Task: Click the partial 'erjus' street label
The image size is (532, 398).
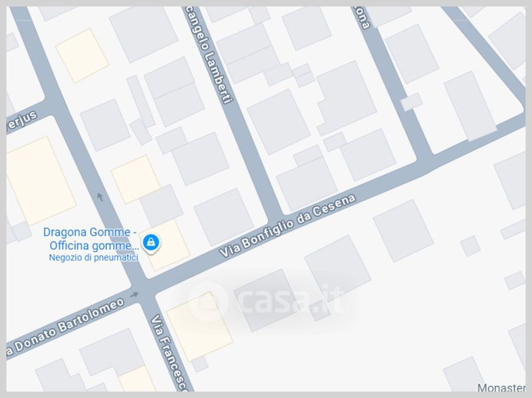Action: [x=21, y=122]
